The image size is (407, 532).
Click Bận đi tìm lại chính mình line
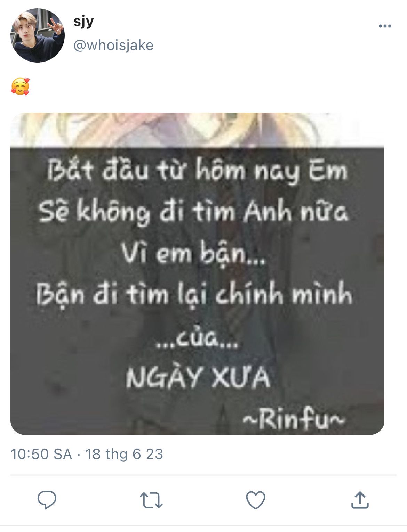coord(195,295)
